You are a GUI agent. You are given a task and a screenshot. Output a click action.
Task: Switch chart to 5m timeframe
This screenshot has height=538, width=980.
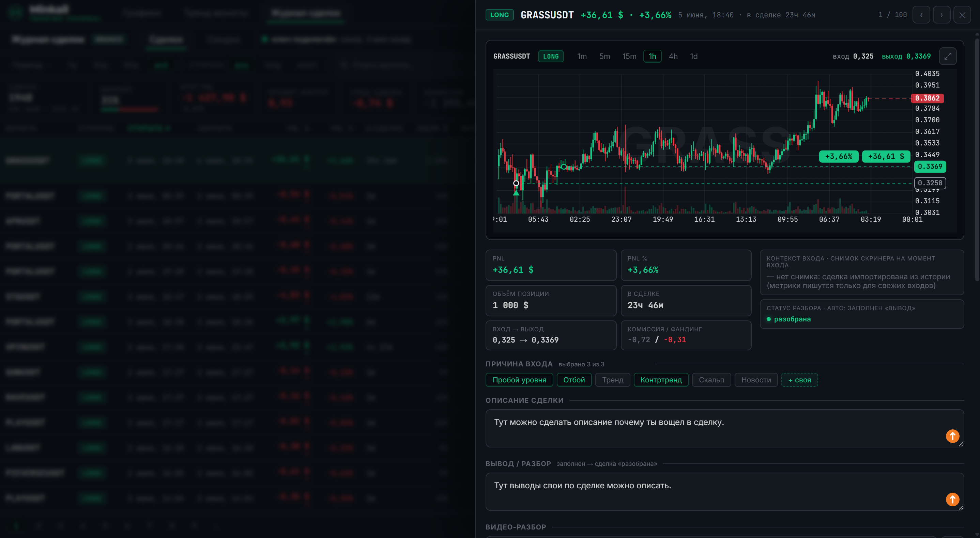[604, 56]
